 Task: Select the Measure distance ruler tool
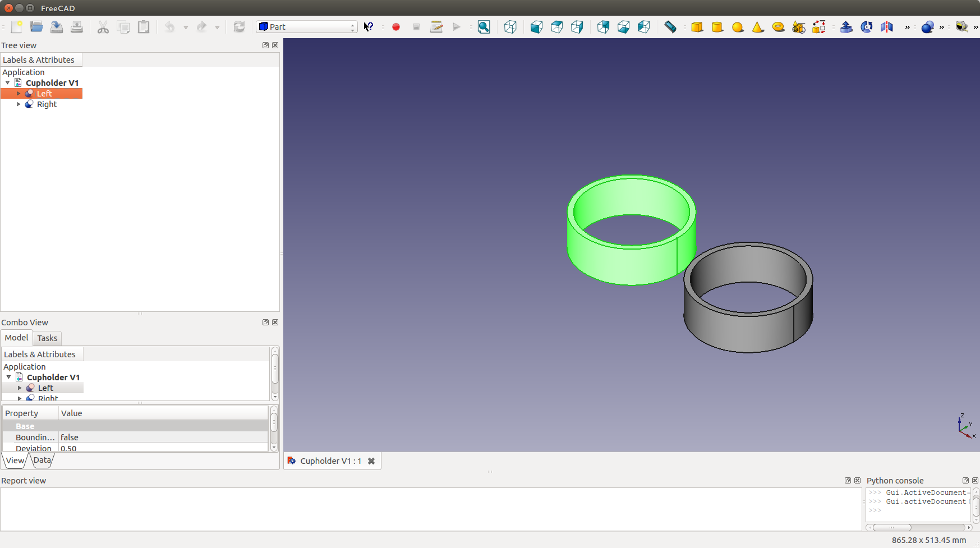tap(670, 27)
